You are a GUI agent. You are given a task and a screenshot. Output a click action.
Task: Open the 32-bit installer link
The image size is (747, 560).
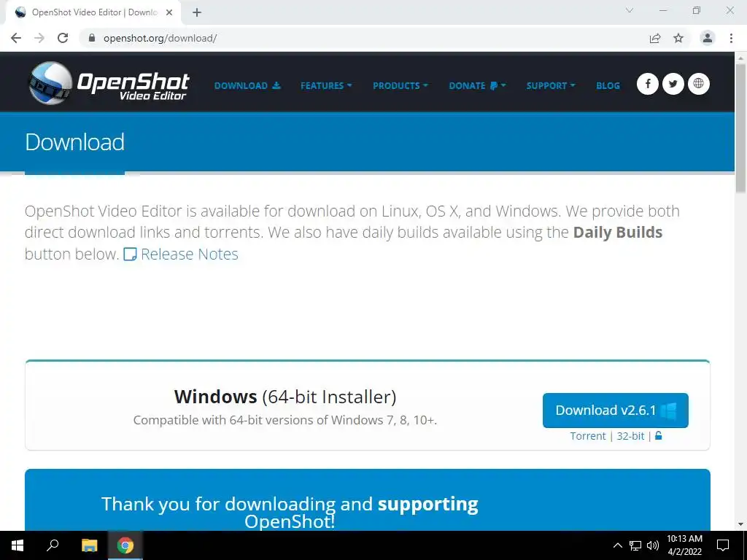[x=630, y=436]
